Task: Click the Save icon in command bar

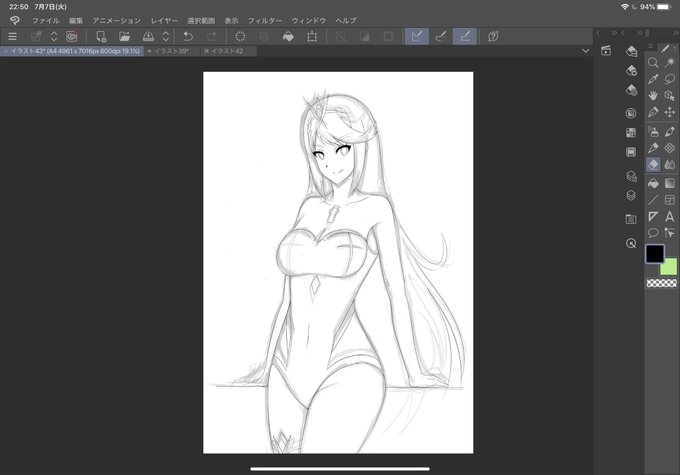Action: point(148,36)
